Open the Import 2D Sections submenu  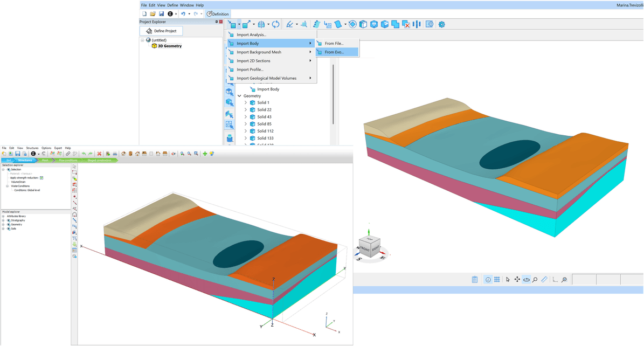pos(272,61)
